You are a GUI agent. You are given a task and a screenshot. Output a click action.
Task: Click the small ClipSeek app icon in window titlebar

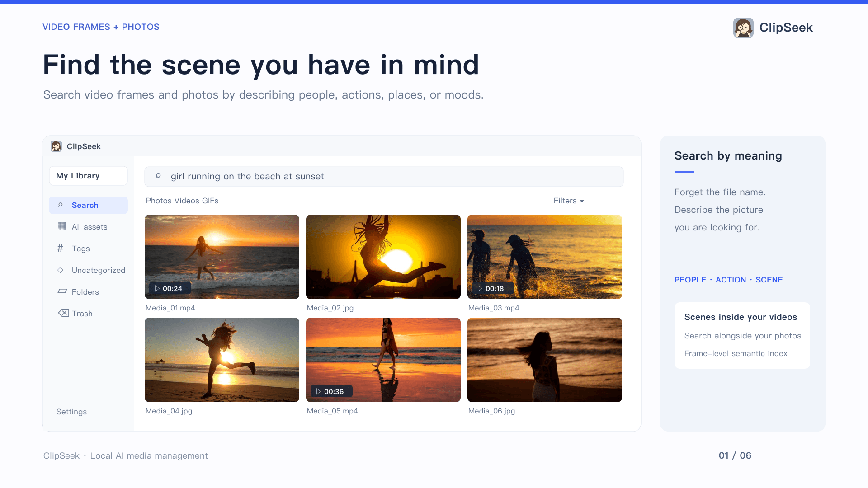point(56,146)
